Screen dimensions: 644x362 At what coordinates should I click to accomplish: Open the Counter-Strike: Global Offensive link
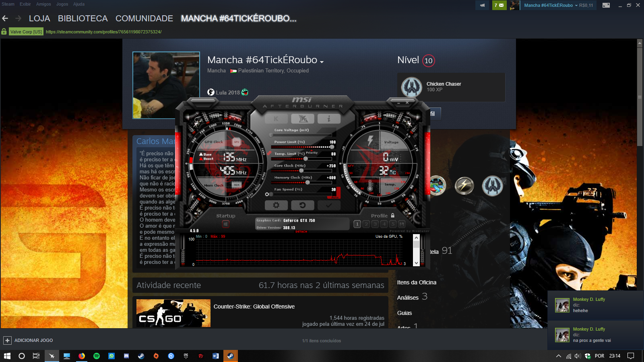tap(254, 306)
